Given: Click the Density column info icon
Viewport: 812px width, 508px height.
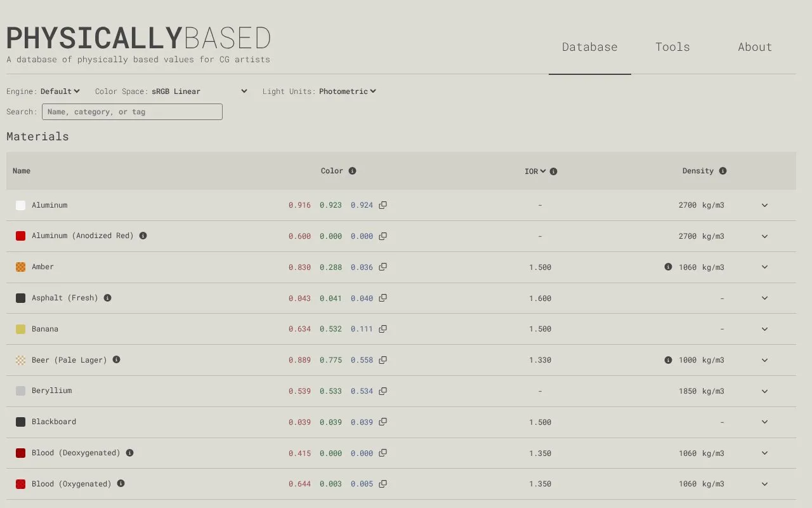Looking at the screenshot, I should 723,171.
